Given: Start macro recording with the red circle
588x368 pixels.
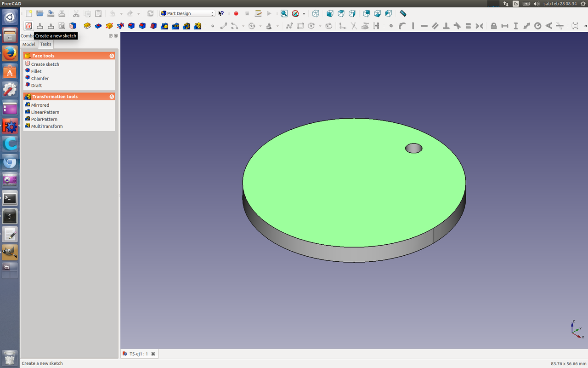Looking at the screenshot, I should click(236, 13).
